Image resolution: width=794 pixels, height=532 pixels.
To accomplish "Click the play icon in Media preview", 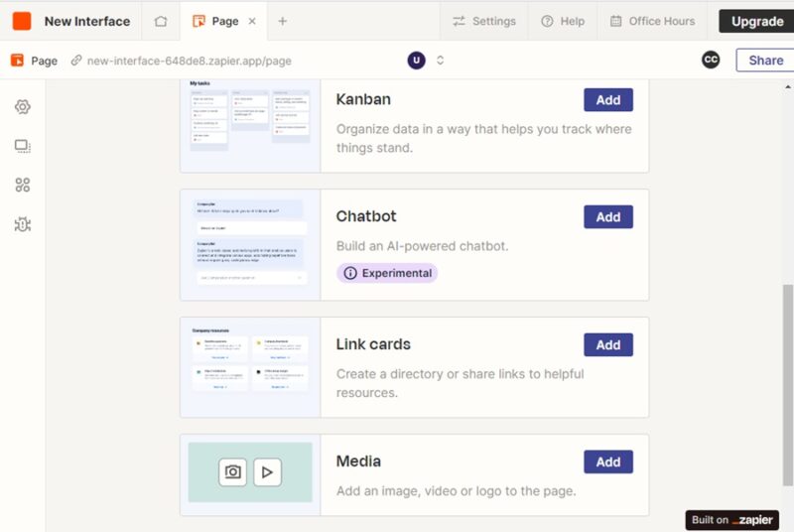I will point(267,472).
